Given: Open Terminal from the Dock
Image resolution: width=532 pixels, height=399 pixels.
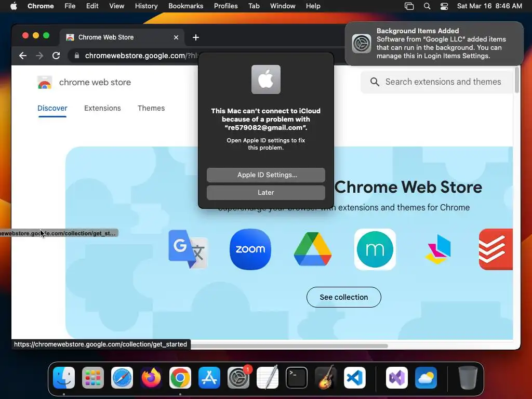Looking at the screenshot, I should click(297, 378).
